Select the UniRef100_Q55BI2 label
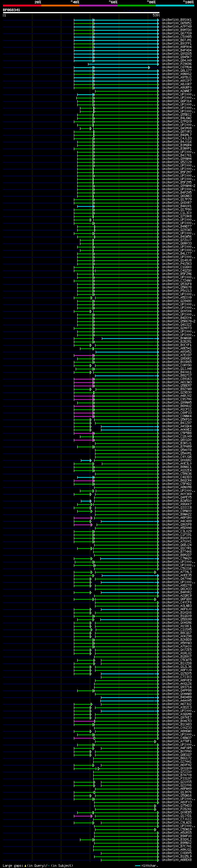Image resolution: width=197 pixels, height=868 pixels. coord(176,115)
